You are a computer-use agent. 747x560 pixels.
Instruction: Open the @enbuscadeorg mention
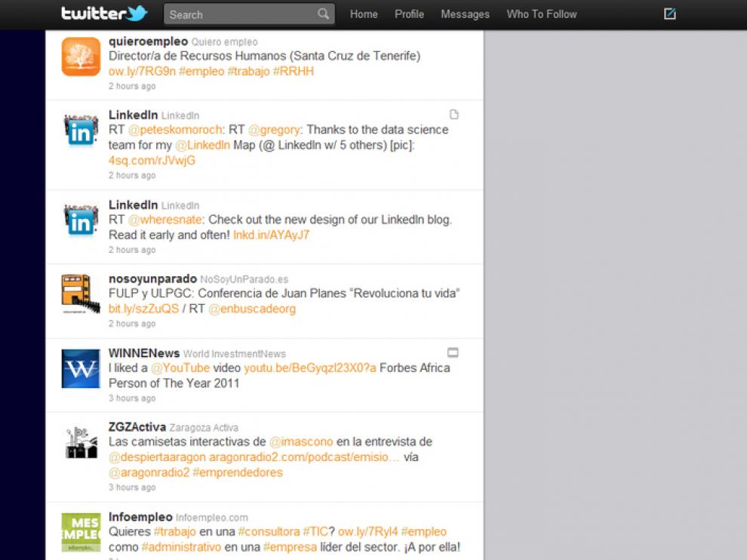pos(252,309)
